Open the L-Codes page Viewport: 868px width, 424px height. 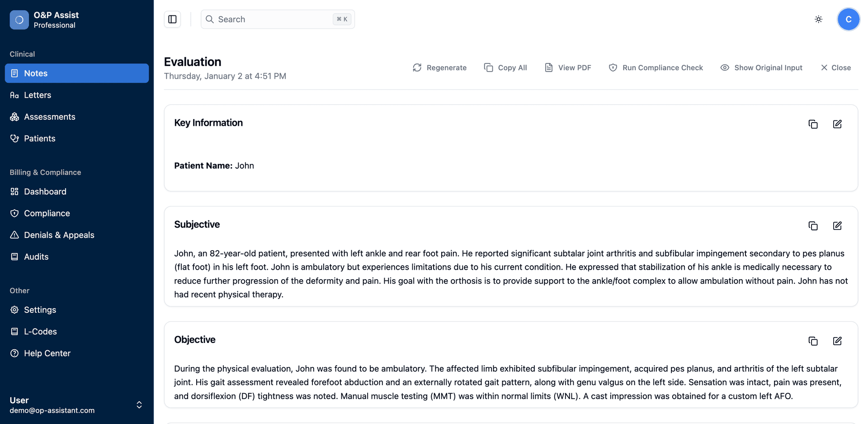tap(77, 332)
